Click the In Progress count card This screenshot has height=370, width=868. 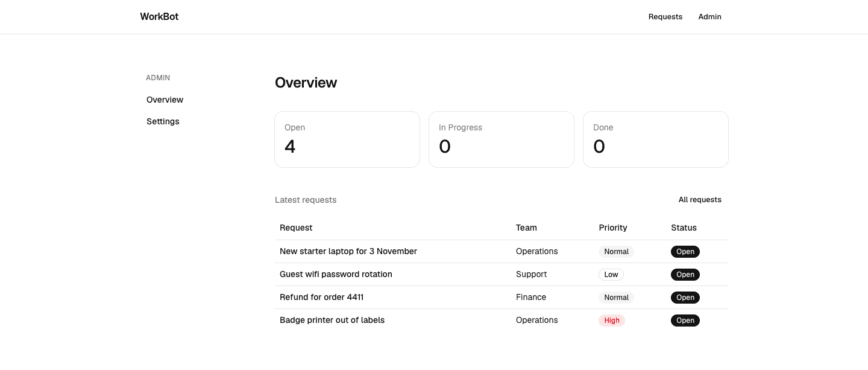click(x=502, y=139)
